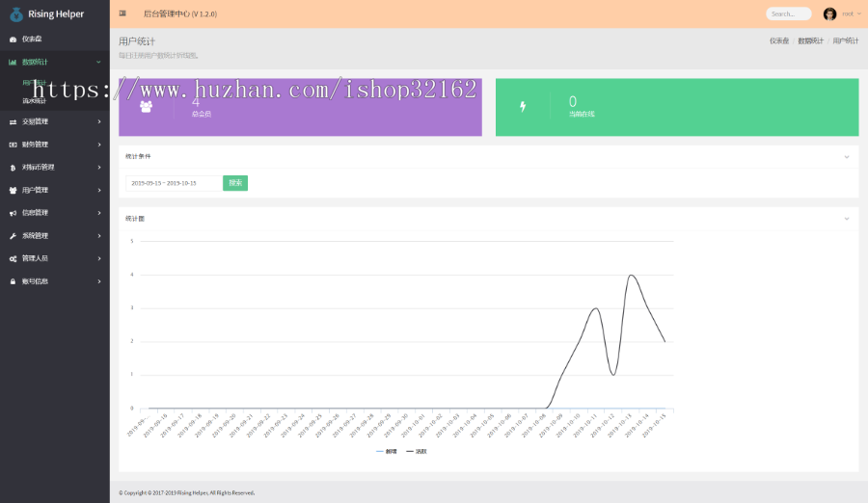The height and width of the screenshot is (503, 868).
Task: Expand the 对标币管理 menu chevron
Action: [x=99, y=167]
